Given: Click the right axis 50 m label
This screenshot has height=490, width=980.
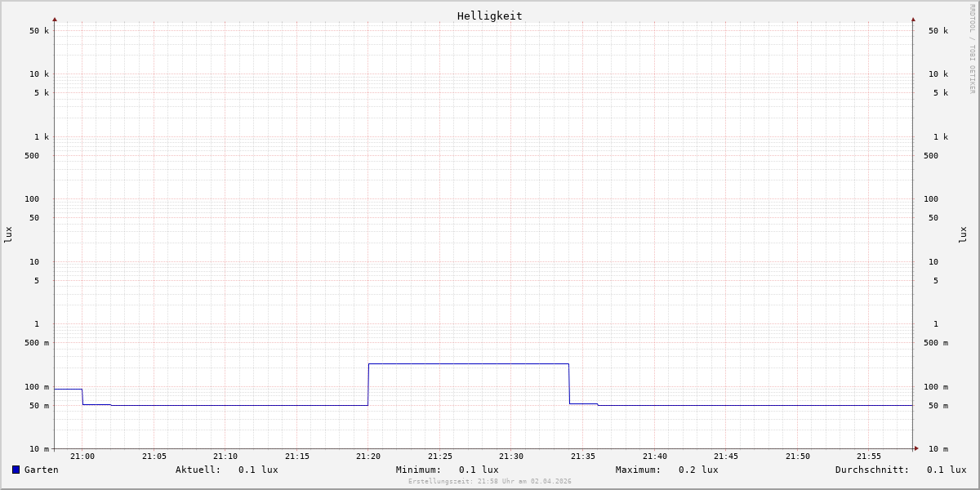Looking at the screenshot, I should (938, 406).
